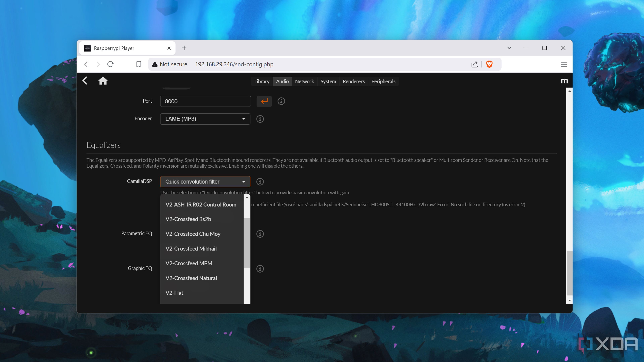Click the address bar URL snd-config.php
Viewport: 644px width, 362px height.
pyautogui.click(x=234, y=64)
